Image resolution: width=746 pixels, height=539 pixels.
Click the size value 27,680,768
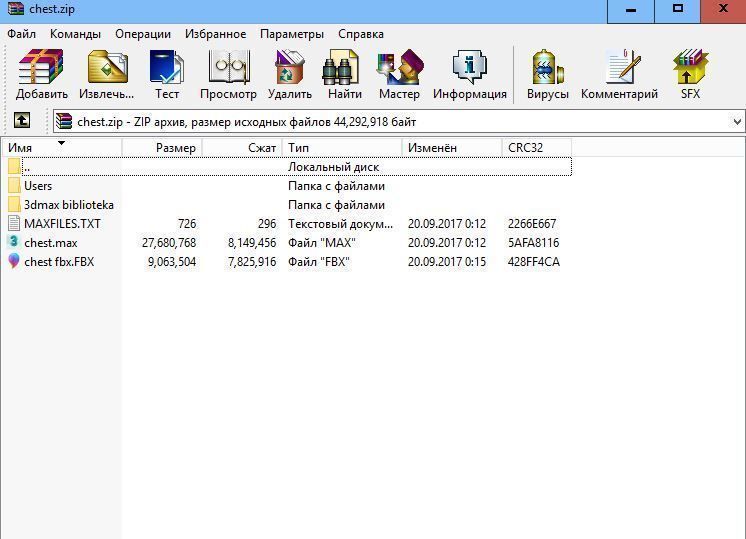coord(169,243)
